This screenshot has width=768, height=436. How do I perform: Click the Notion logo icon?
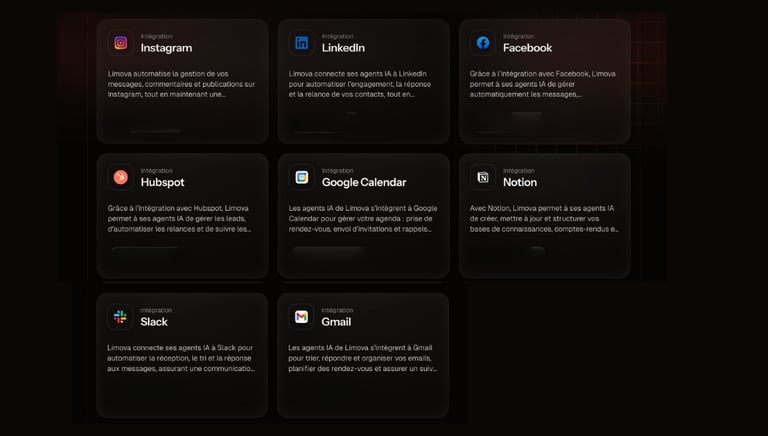483,178
